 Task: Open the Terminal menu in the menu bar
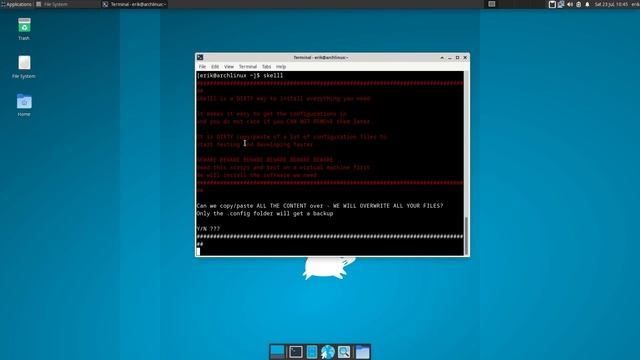point(248,67)
